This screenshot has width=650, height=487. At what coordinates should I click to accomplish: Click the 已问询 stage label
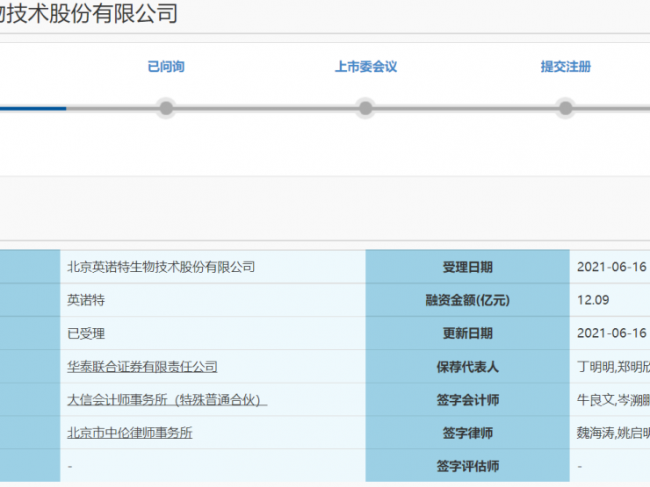coord(166,67)
